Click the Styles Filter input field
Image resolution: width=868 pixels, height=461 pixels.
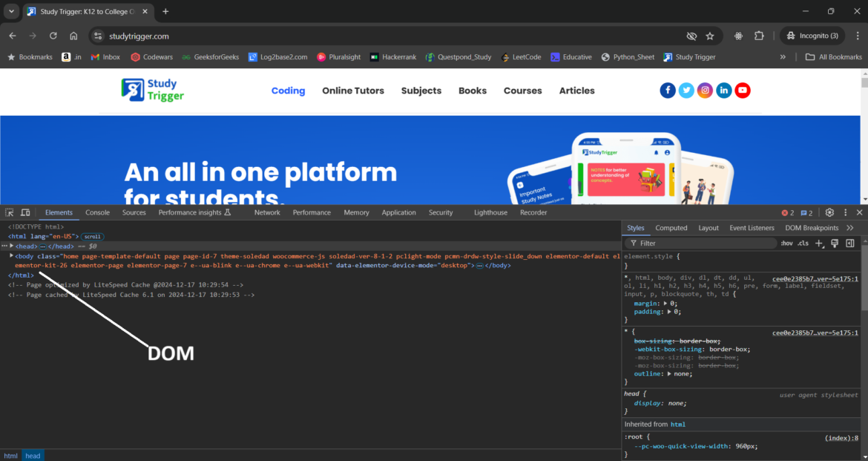point(701,243)
